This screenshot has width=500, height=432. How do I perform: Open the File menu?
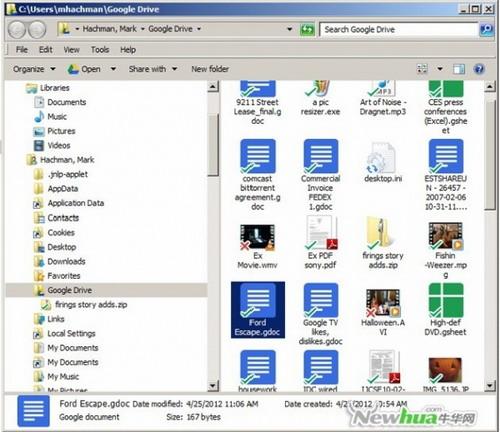pos(22,50)
